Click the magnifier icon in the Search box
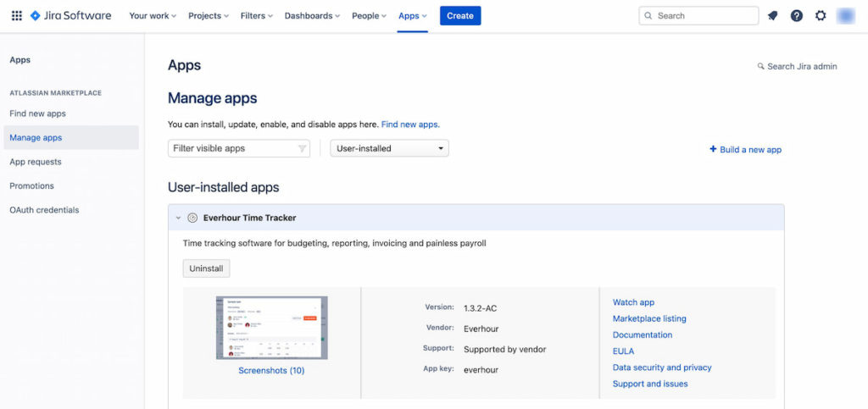Image resolution: width=868 pixels, height=409 pixels. pos(648,15)
